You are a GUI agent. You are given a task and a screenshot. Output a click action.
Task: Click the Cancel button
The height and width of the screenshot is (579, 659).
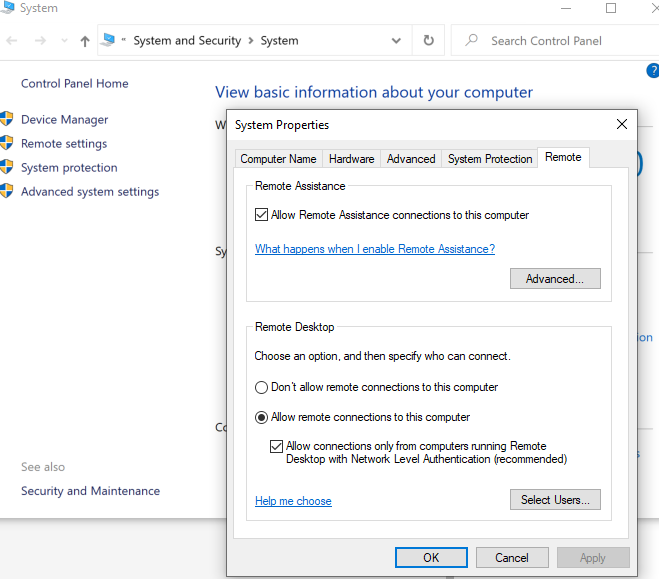512,558
